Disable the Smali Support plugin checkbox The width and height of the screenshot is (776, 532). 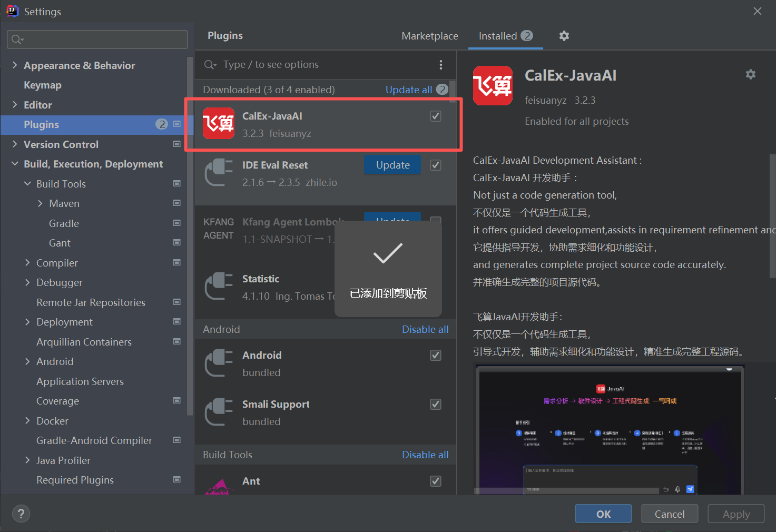(x=436, y=404)
